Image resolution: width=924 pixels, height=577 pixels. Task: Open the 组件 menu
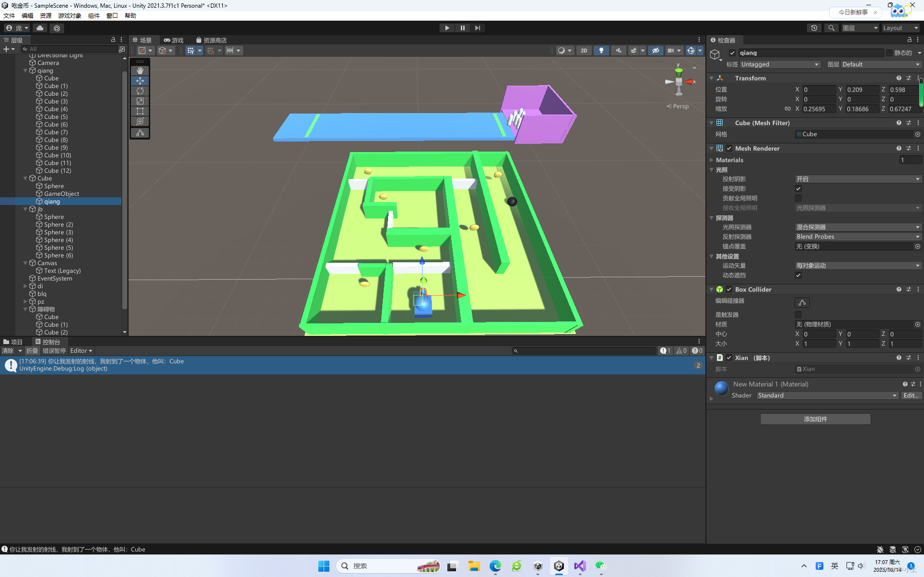(x=94, y=16)
